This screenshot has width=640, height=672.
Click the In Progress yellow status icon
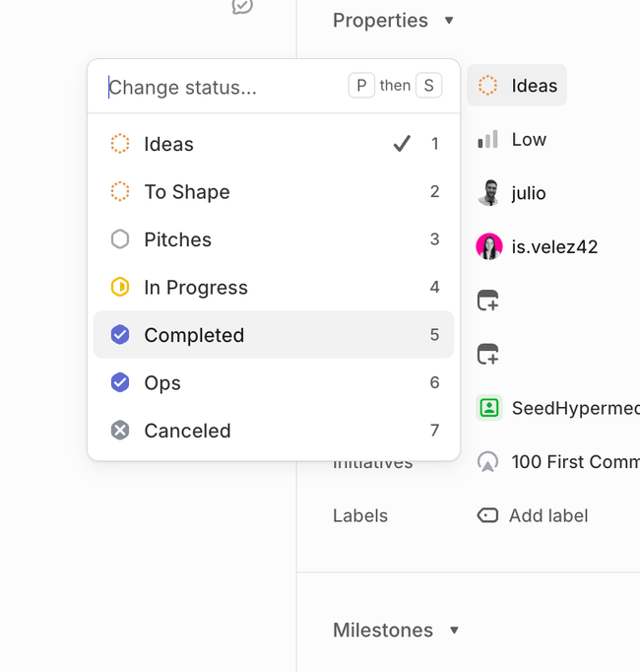(120, 288)
